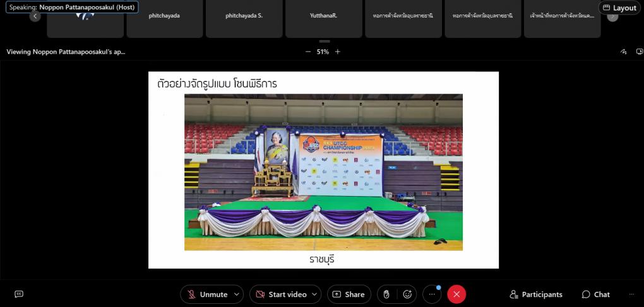Expand video options arrow beside Start video
Image resolution: width=644 pixels, height=307 pixels.
(314, 294)
